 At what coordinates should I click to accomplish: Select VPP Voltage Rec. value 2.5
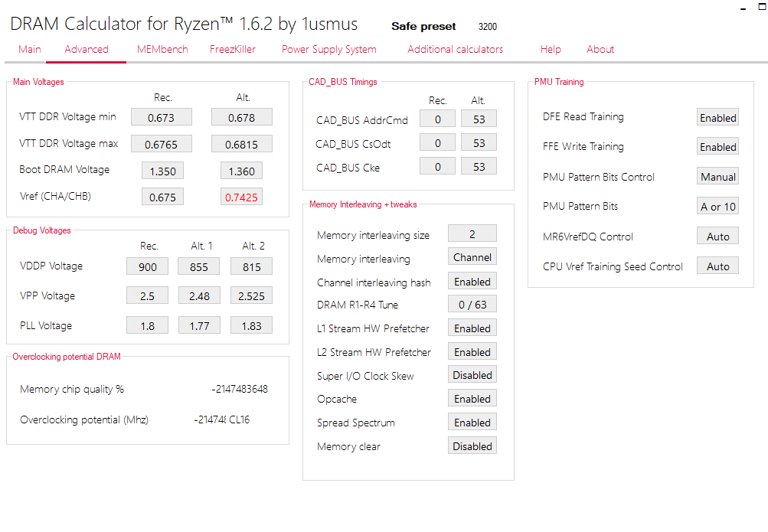point(148,296)
